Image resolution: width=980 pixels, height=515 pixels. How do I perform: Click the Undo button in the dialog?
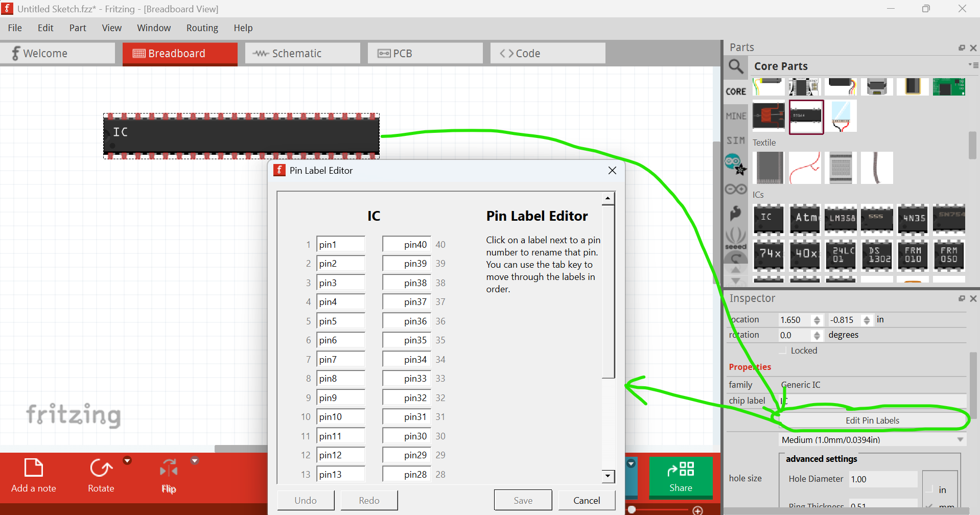coord(306,500)
